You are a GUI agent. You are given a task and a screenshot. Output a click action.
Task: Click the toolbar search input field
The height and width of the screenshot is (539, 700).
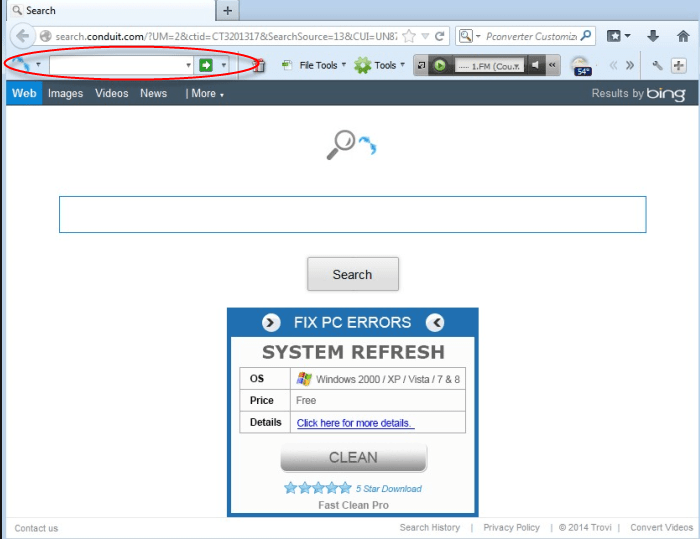(117, 65)
